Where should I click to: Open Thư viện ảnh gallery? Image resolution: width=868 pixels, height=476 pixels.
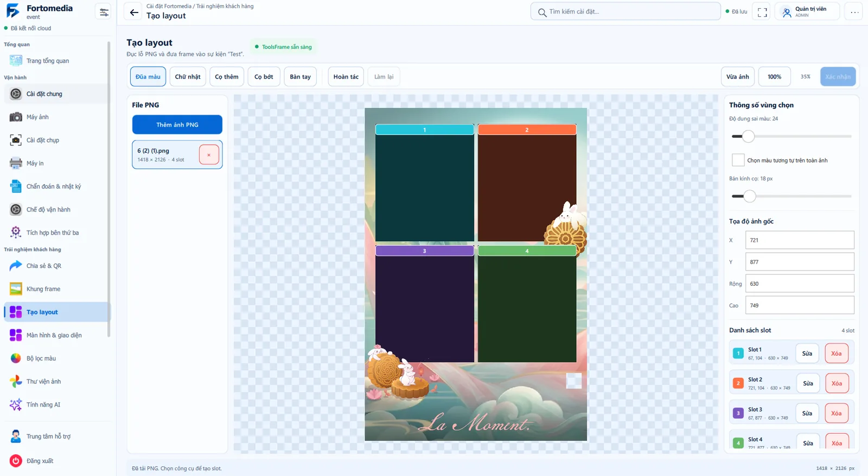[x=56, y=382]
